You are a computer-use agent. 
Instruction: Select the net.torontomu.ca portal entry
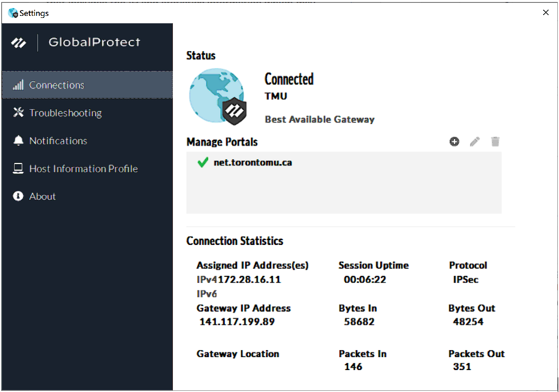point(252,162)
